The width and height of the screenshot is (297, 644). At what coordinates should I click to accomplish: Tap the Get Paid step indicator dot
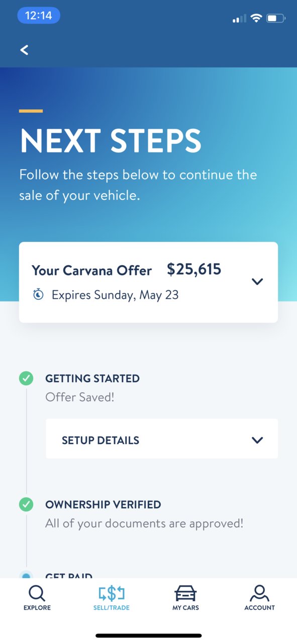tap(26, 575)
